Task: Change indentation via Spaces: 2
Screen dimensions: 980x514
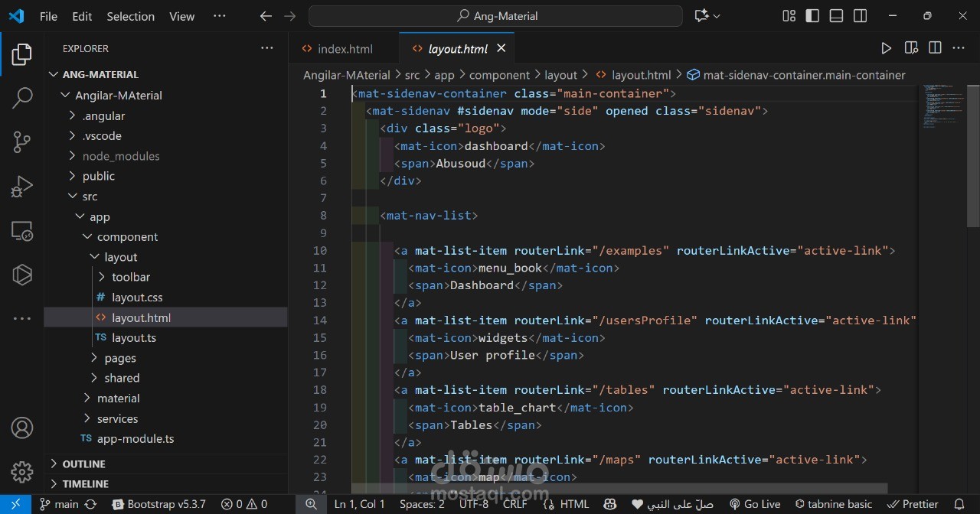Action: coord(422,504)
